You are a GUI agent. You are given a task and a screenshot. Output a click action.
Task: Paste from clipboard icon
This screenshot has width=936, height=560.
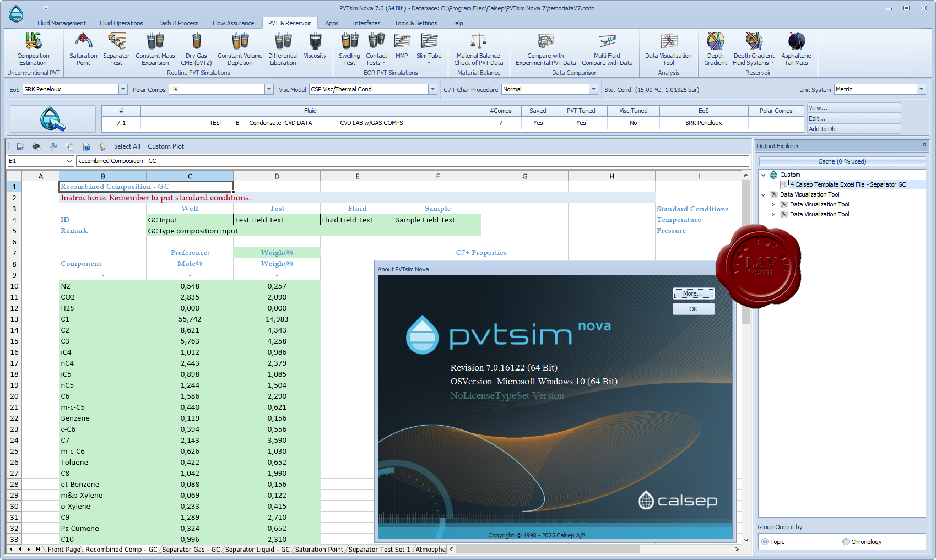(x=102, y=146)
